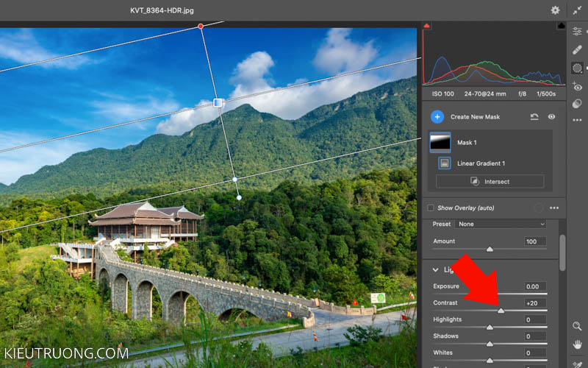Open more image settings ellipsis in toolbar
The image size is (588, 368).
tap(577, 120)
